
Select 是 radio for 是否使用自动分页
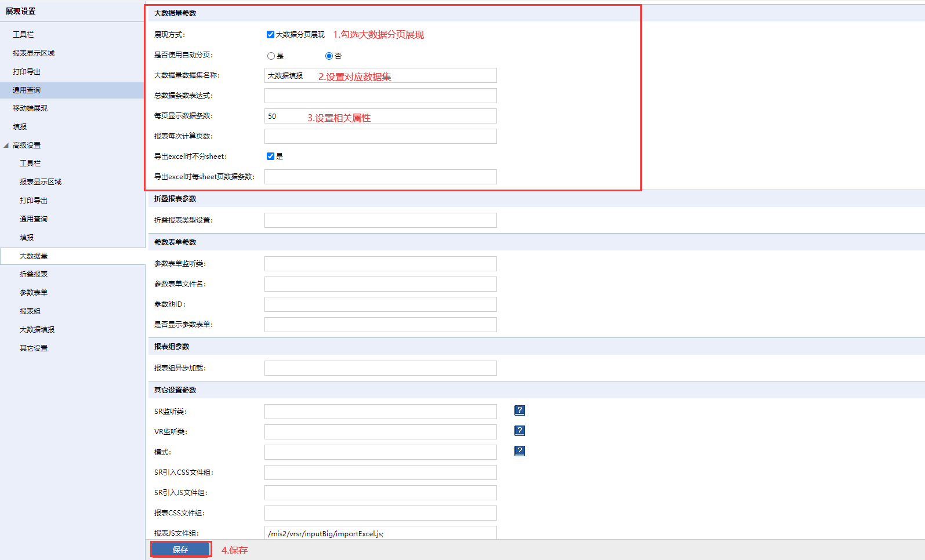coord(271,56)
